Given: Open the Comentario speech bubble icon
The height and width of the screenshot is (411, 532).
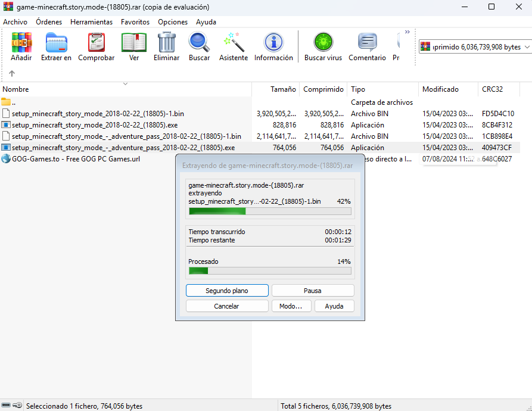Looking at the screenshot, I should 367,43.
